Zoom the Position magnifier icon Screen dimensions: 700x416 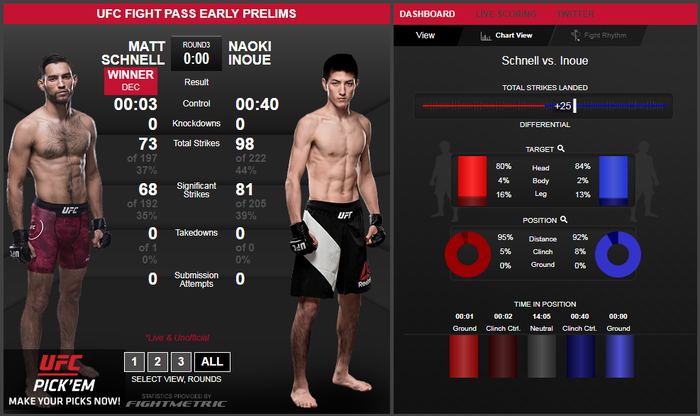click(x=564, y=220)
